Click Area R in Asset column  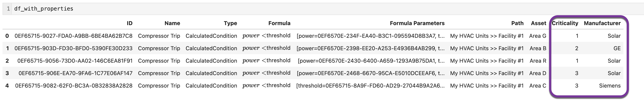[x=538, y=61]
